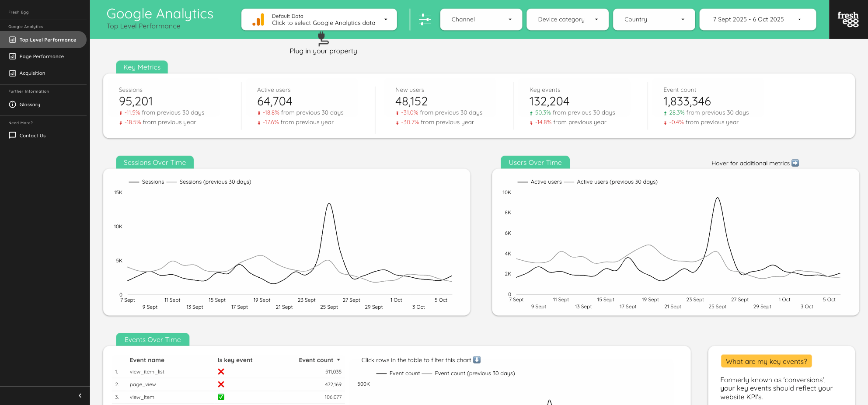Click the plug icon below data selector

323,39
